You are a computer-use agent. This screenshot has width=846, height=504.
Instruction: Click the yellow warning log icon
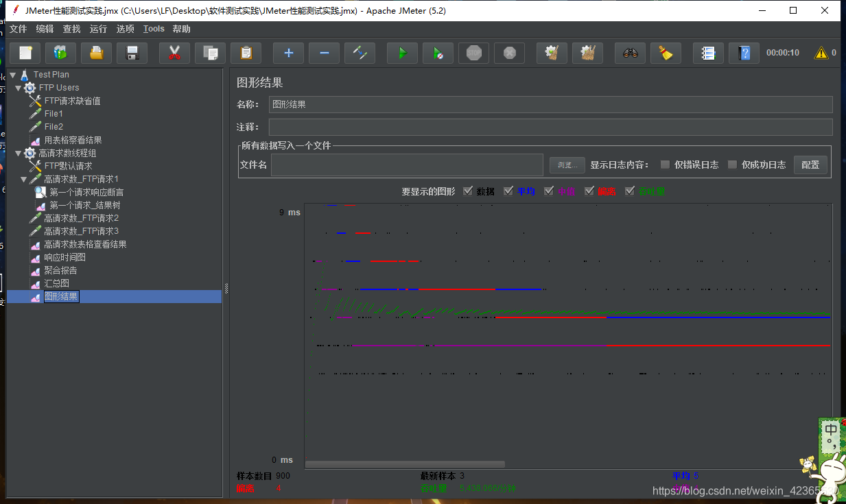click(x=821, y=53)
